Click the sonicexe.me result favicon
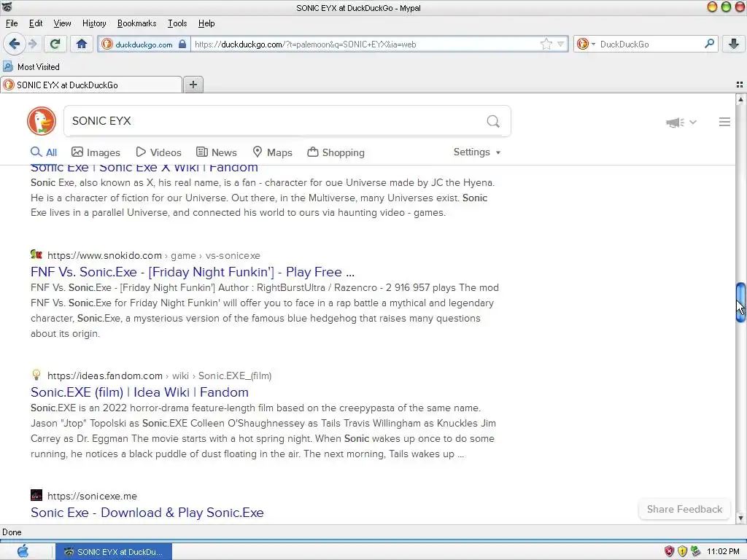 36,495
